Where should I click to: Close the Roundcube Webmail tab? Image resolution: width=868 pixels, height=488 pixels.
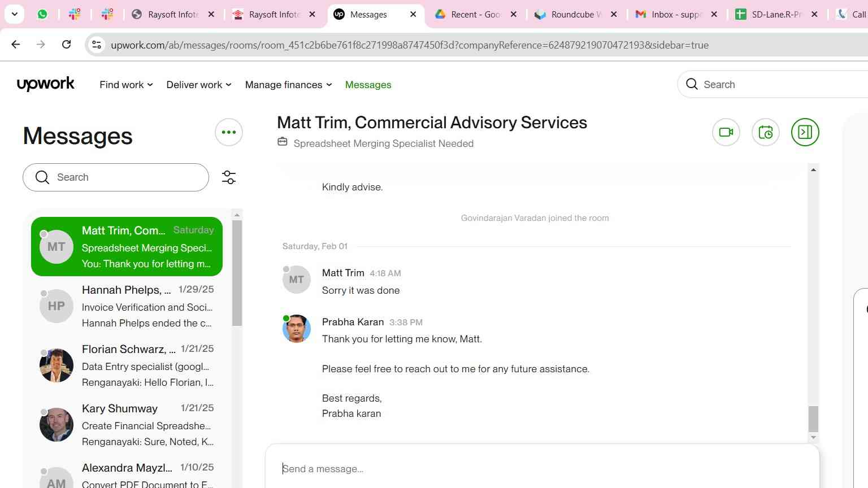point(614,14)
